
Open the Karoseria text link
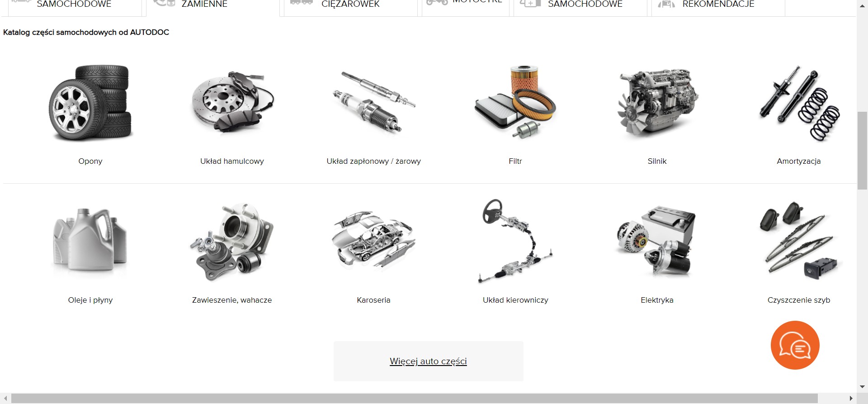(373, 300)
